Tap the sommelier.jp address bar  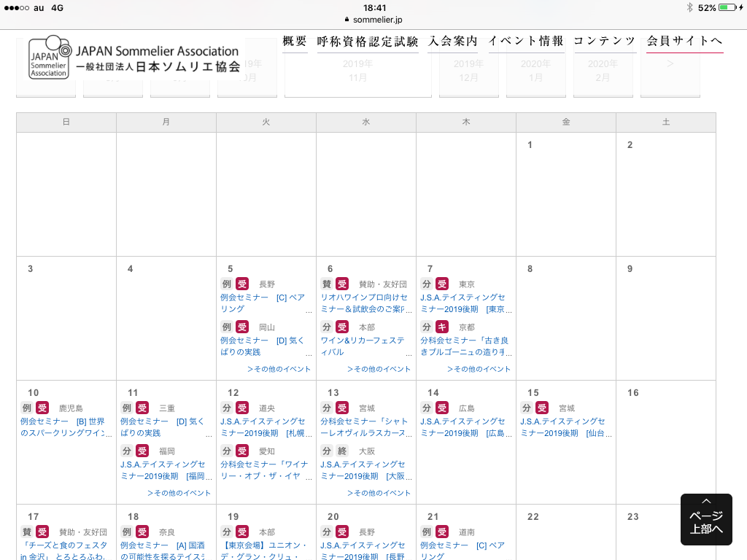[x=373, y=20]
